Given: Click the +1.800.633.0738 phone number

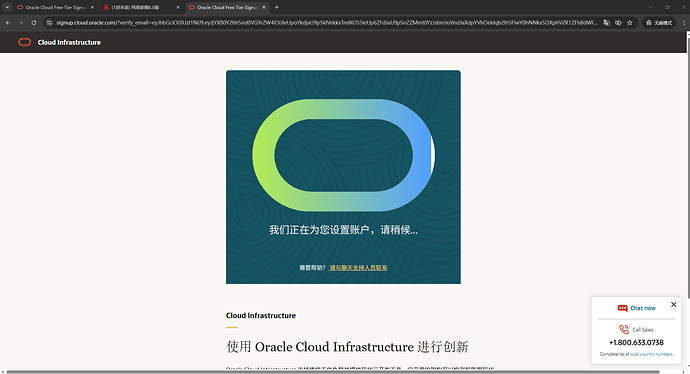Looking at the screenshot, I should tap(636, 342).
